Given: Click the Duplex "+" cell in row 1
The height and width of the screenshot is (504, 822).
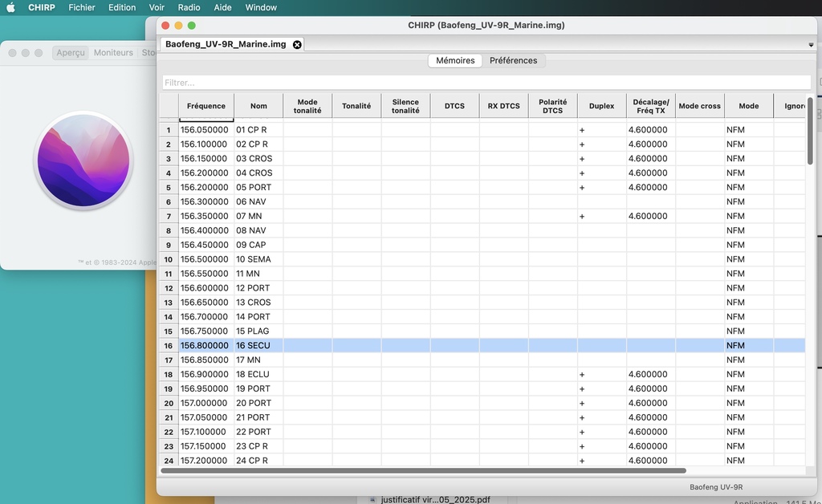Looking at the screenshot, I should (601, 130).
